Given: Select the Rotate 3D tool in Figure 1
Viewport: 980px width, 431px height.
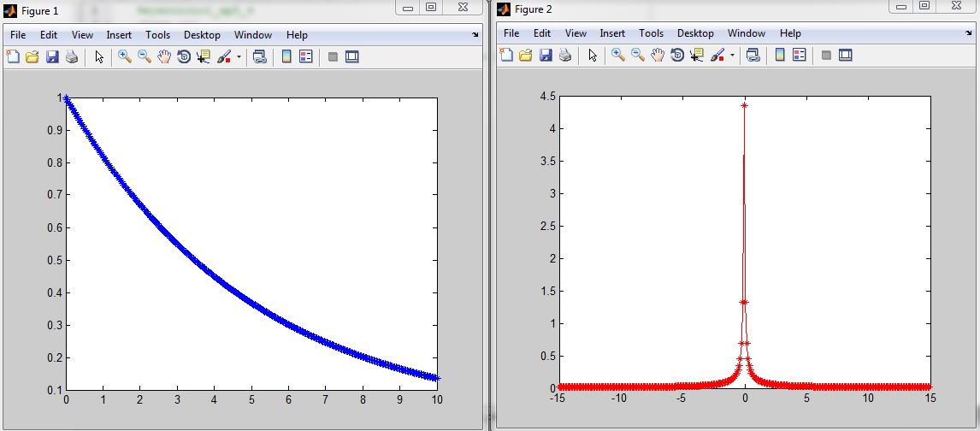Looking at the screenshot, I should [x=183, y=57].
